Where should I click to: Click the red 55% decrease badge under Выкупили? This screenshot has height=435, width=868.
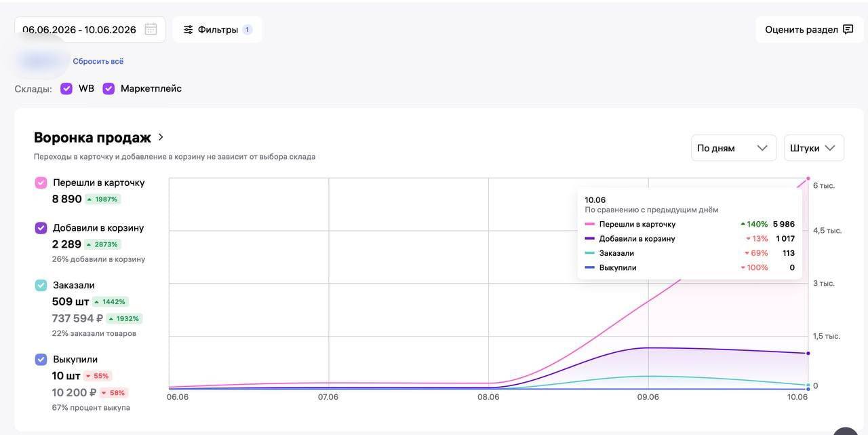click(x=97, y=376)
